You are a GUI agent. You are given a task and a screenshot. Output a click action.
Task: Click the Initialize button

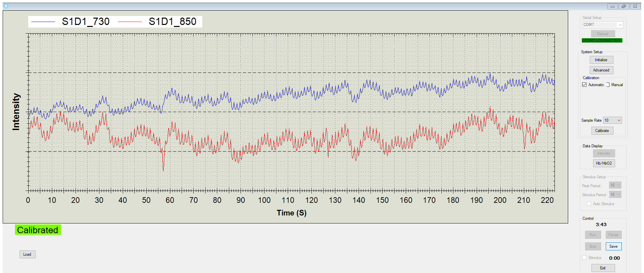click(601, 60)
